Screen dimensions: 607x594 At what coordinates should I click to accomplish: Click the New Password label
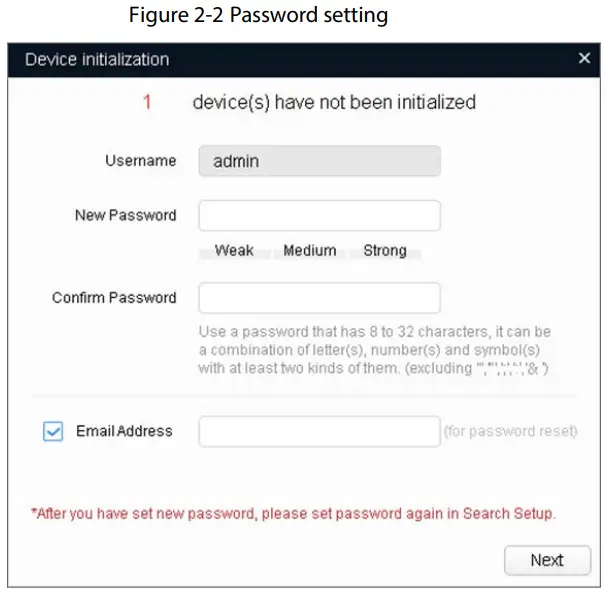[125, 215]
